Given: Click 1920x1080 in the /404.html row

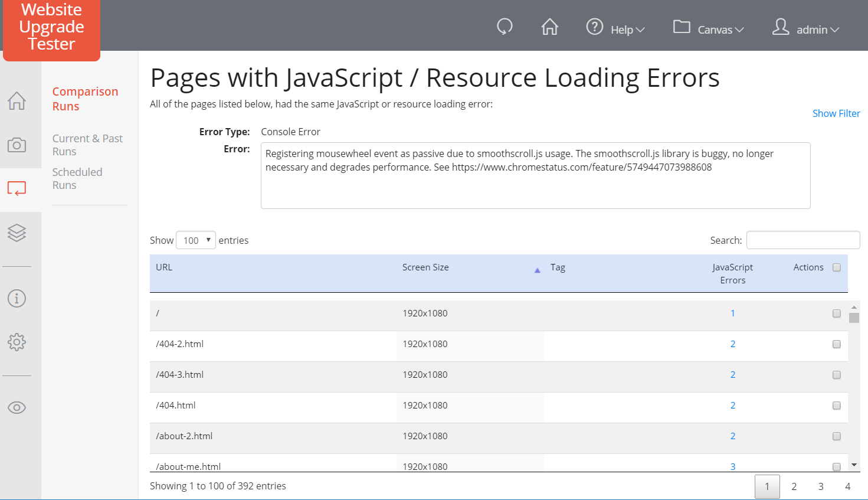Looking at the screenshot, I should coord(425,406).
